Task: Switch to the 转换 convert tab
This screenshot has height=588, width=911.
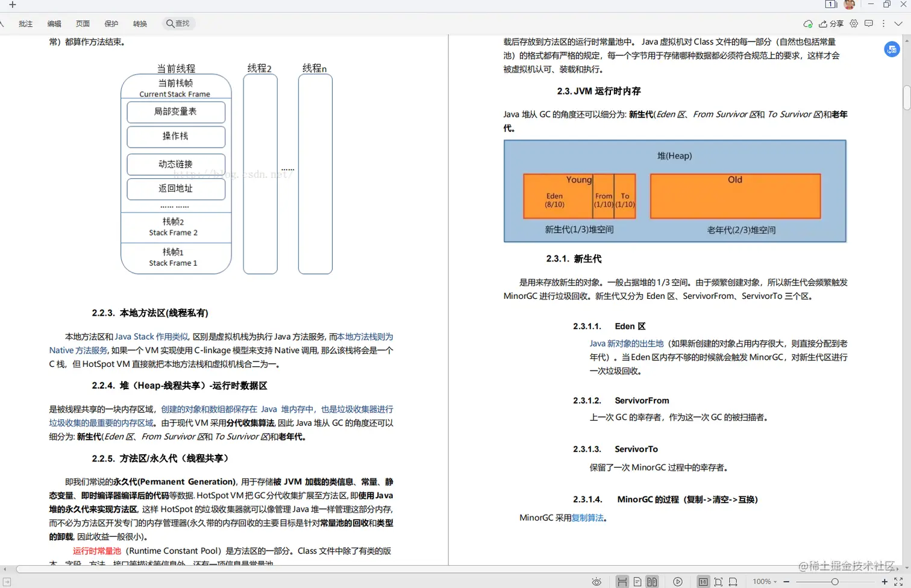Action: (140, 23)
